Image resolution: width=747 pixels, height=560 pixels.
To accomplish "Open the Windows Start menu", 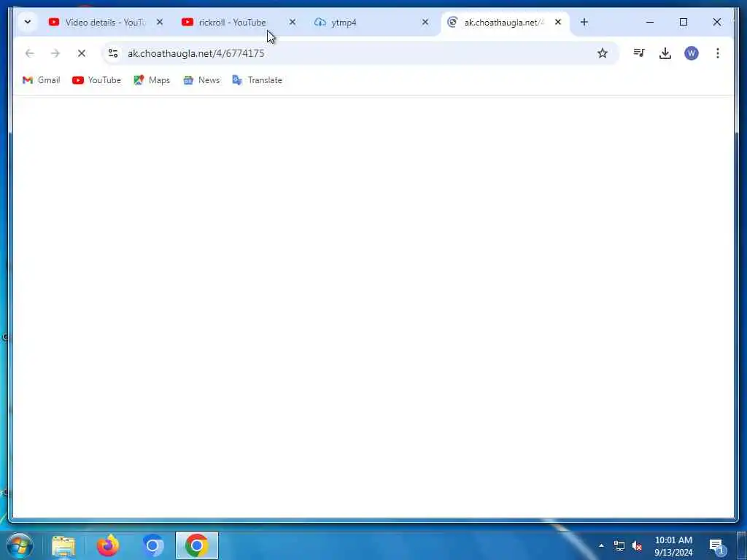I will 20,545.
